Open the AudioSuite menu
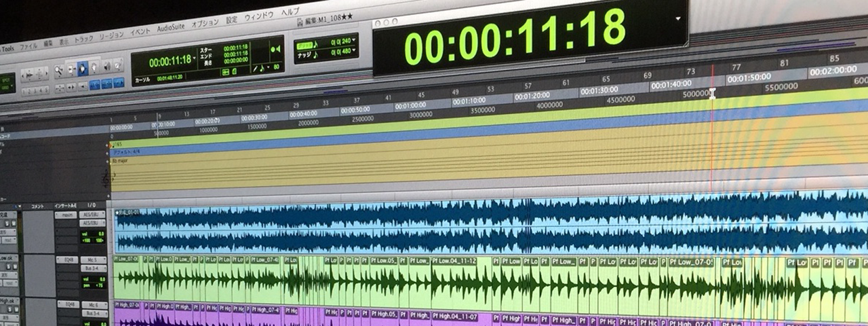The height and width of the screenshot is (326, 868). coord(172,28)
